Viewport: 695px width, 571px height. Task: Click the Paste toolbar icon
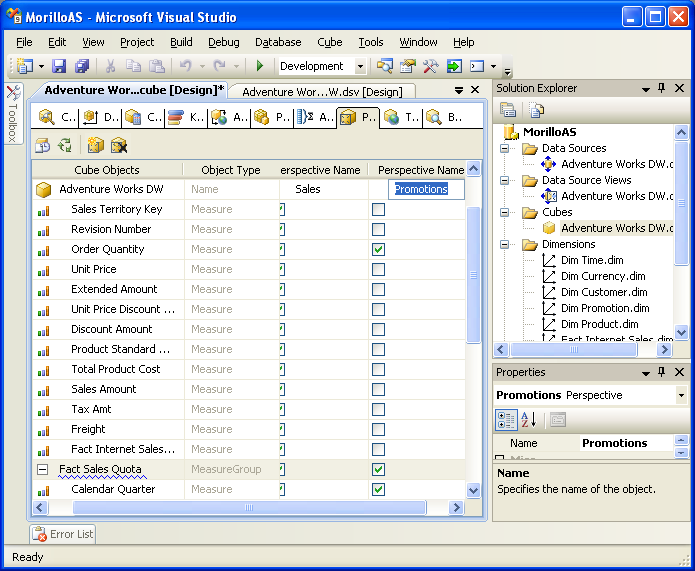(156, 66)
